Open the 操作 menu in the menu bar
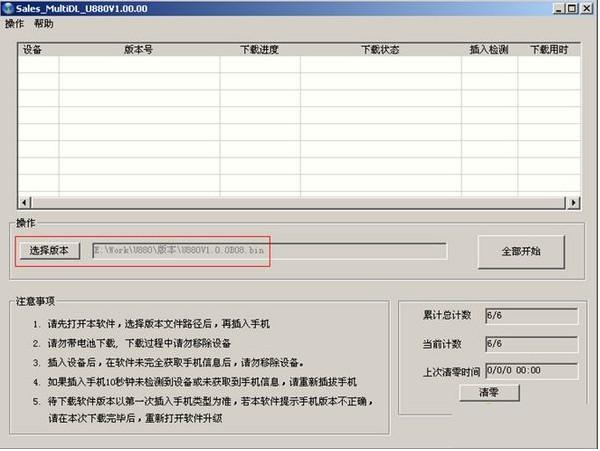 14,24
